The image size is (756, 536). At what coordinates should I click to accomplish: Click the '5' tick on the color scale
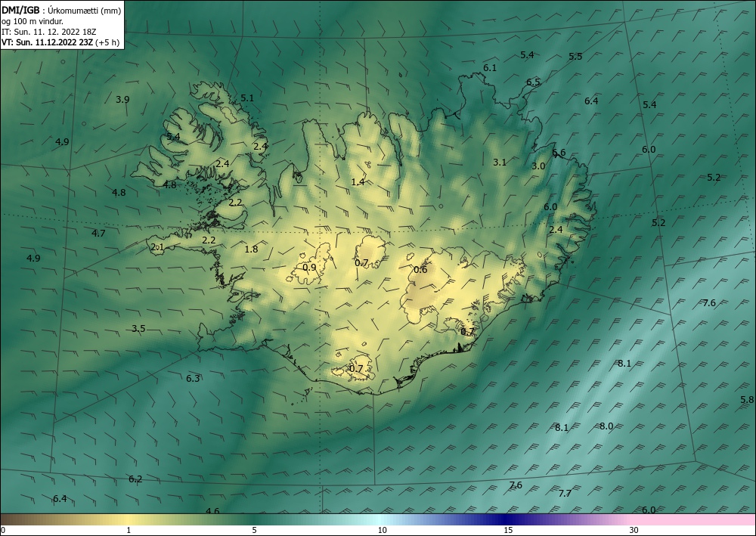[x=254, y=530]
